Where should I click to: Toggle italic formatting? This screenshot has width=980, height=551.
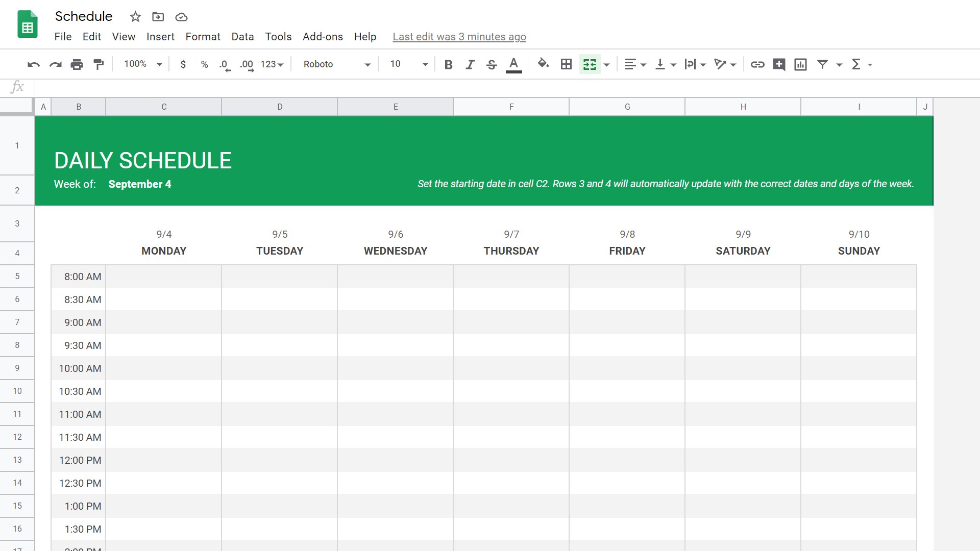tap(470, 64)
